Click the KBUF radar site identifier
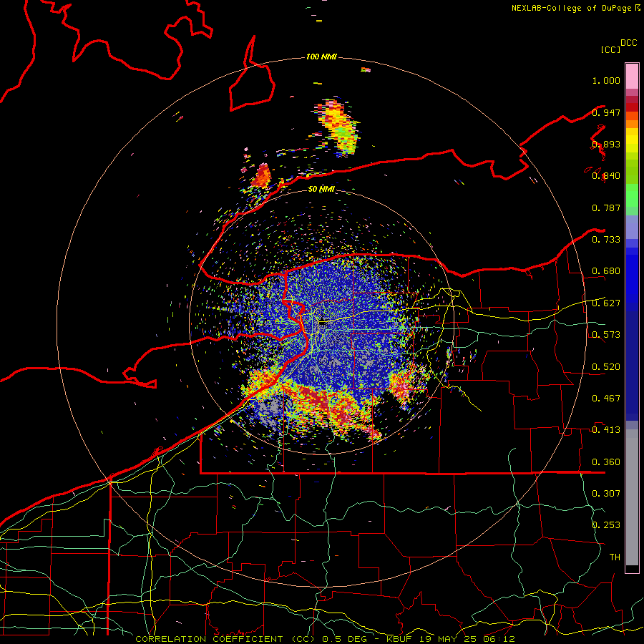Viewport: 644px width, 644px height. 401,639
